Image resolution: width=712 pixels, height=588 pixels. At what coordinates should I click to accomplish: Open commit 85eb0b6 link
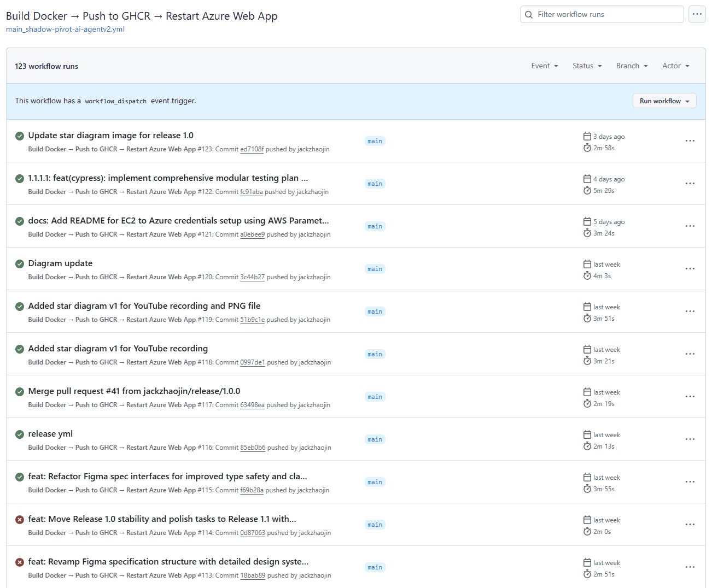[253, 448]
